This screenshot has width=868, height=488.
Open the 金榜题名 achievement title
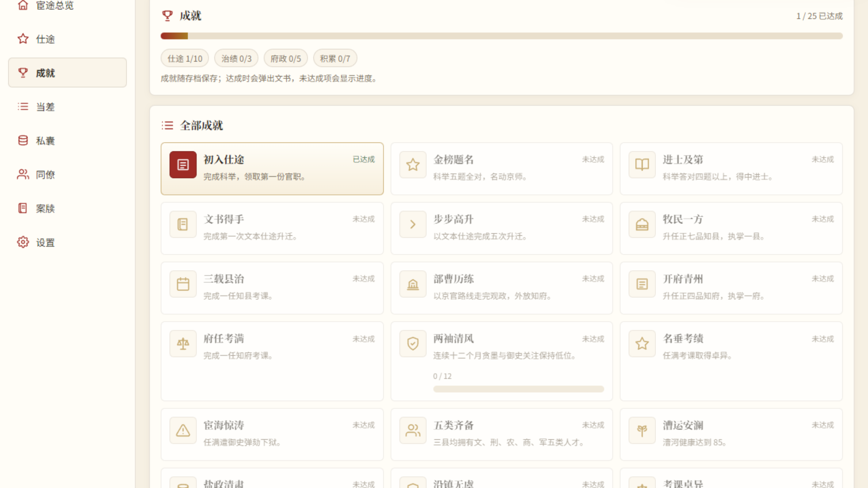[x=453, y=160]
